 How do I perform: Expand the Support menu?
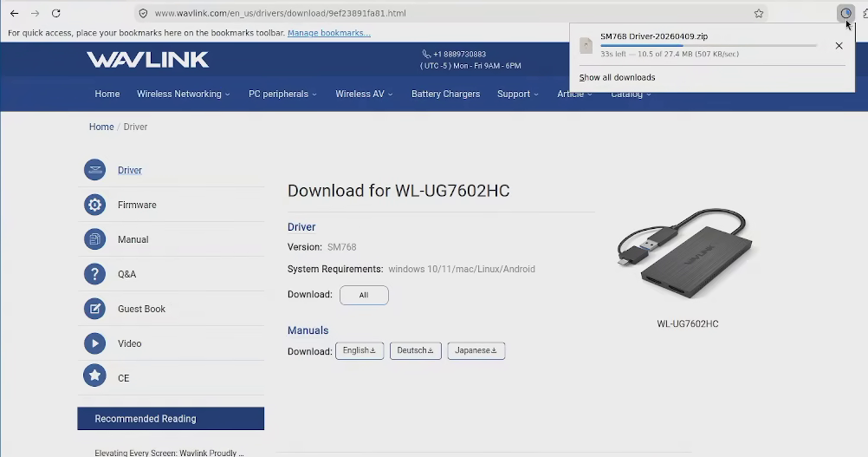pyautogui.click(x=517, y=95)
